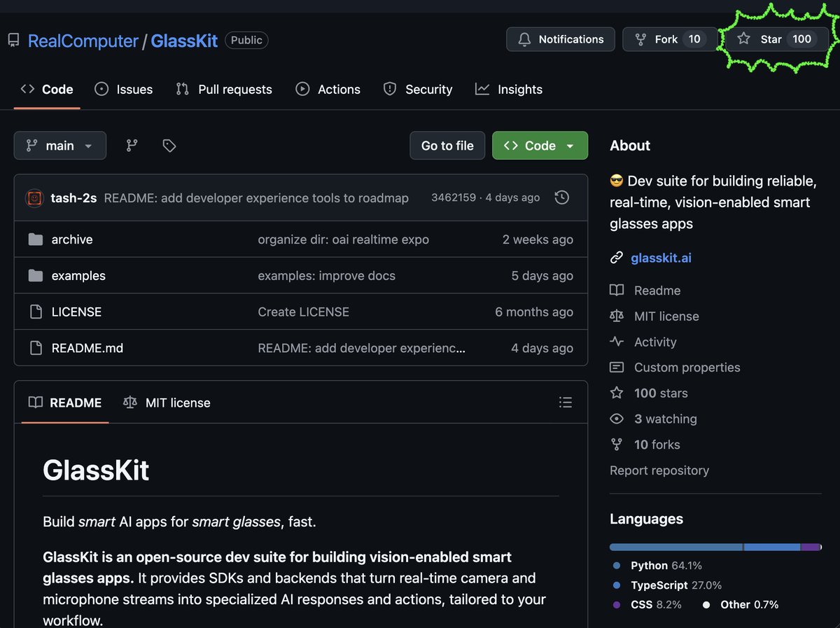Click the scales icon beside MIT license sidebar

[617, 316]
